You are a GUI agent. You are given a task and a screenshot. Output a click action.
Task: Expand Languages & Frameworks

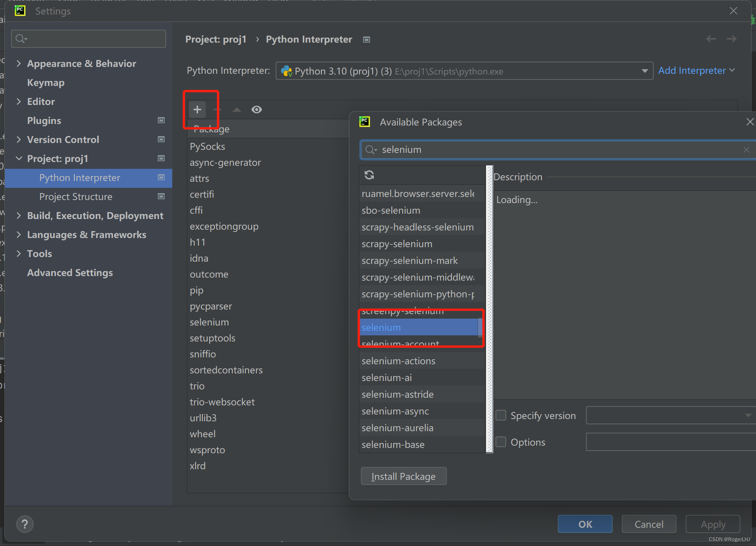pyautogui.click(x=19, y=235)
